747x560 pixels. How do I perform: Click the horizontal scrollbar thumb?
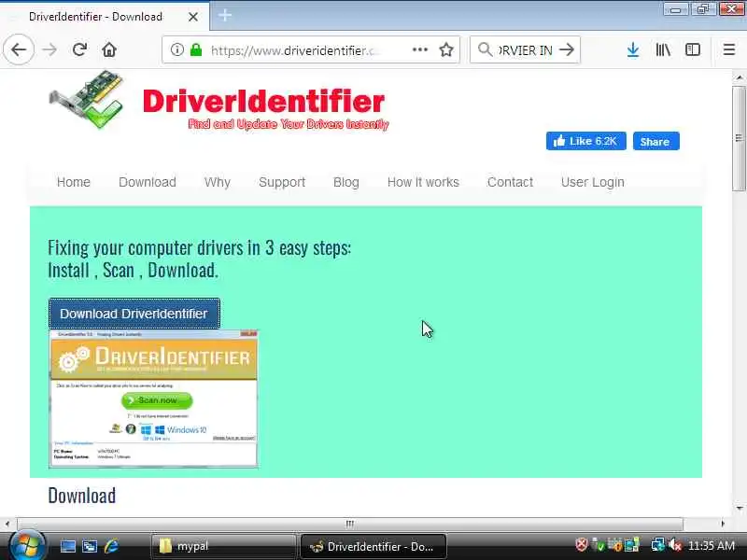[350, 524]
